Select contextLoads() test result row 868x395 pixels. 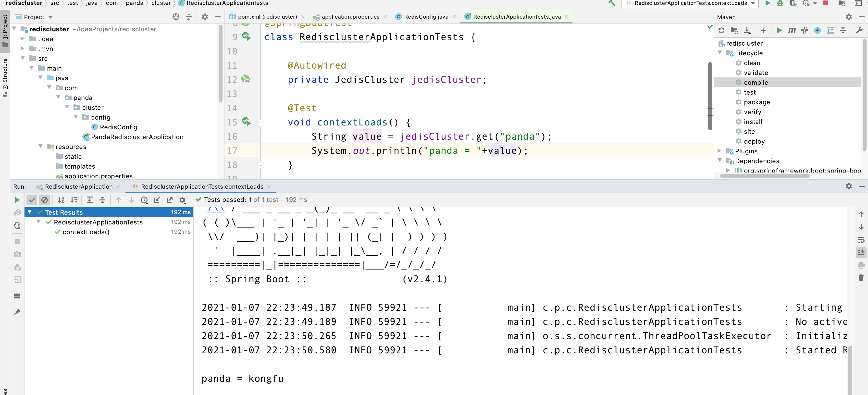[86, 232]
